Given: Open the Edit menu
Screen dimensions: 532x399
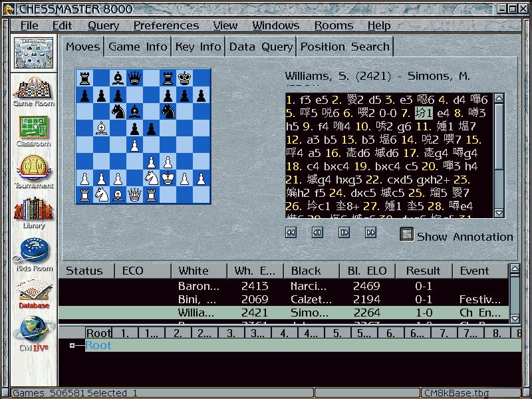Looking at the screenshot, I should click(62, 25).
